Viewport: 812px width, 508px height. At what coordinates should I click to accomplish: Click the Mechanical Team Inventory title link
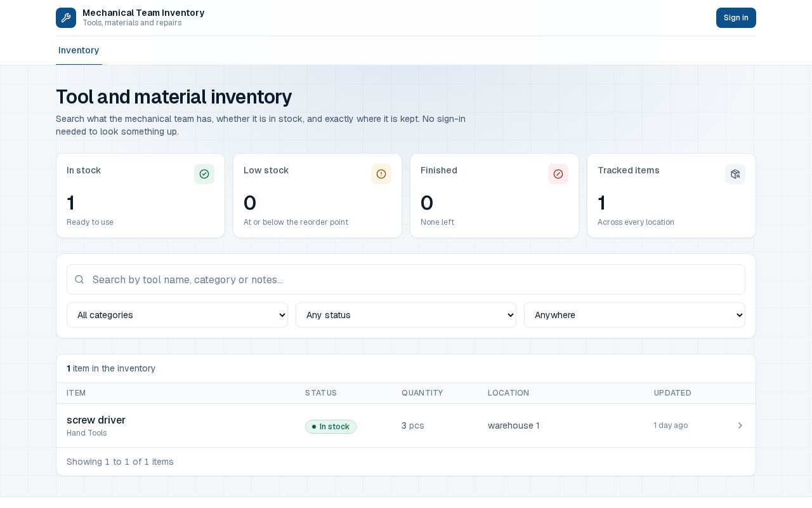tap(143, 13)
